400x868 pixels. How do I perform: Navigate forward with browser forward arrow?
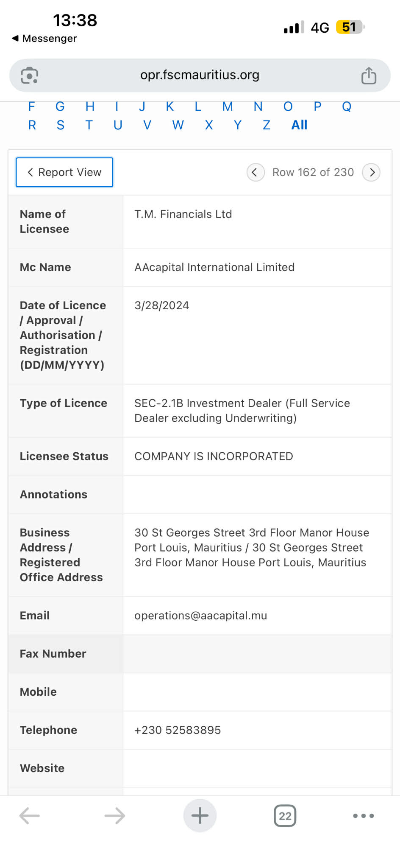[x=115, y=815]
